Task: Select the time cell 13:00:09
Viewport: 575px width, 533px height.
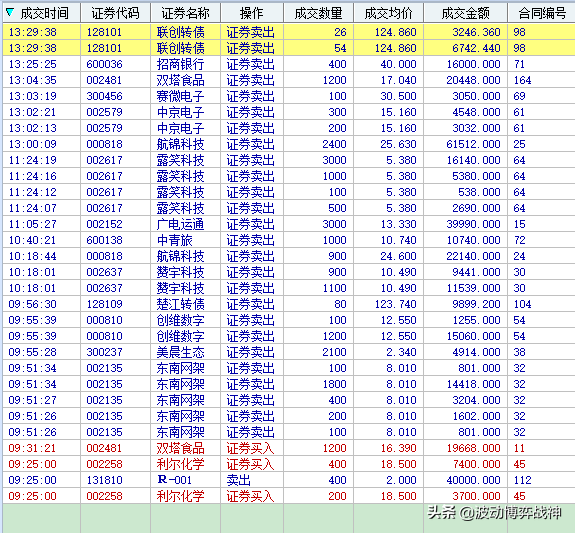Action: coord(33,144)
